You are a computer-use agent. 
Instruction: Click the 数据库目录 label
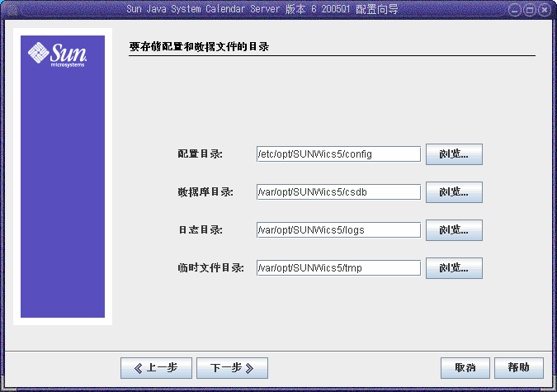(x=205, y=192)
